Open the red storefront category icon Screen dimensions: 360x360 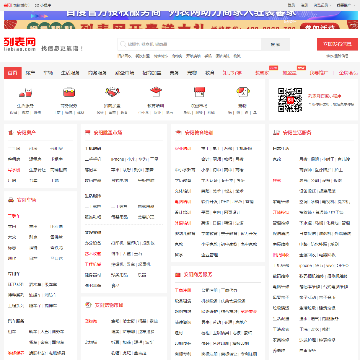[199, 92]
